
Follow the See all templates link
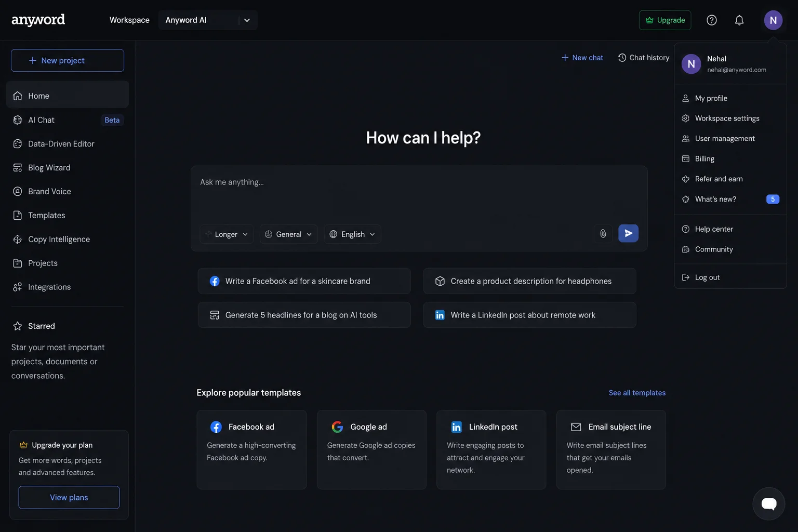tap(637, 393)
